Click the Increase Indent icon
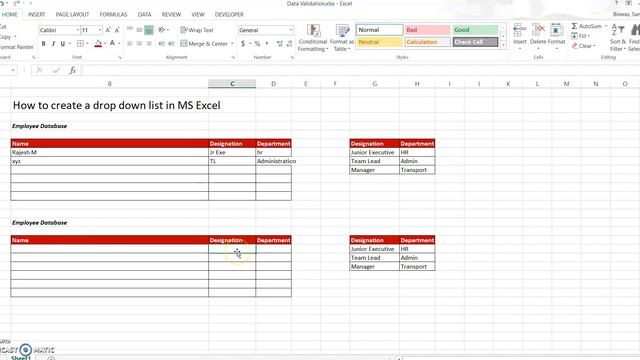640x360 pixels. pyautogui.click(x=171, y=44)
